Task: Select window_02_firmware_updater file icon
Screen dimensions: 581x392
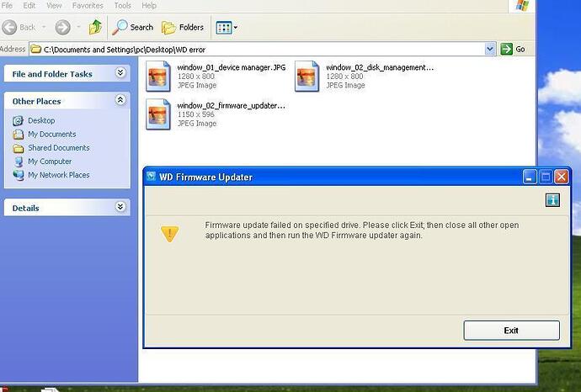Action: (x=157, y=114)
